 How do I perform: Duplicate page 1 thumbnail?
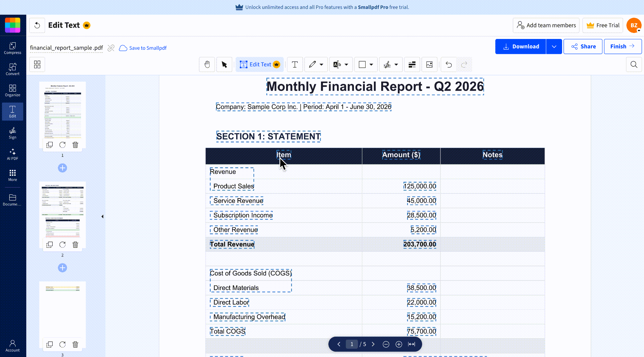click(x=50, y=145)
